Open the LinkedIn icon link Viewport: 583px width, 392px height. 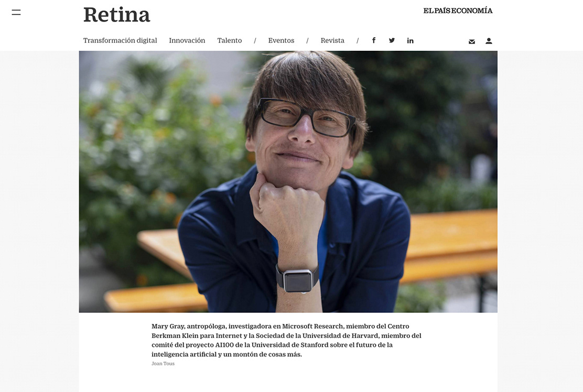tap(410, 40)
